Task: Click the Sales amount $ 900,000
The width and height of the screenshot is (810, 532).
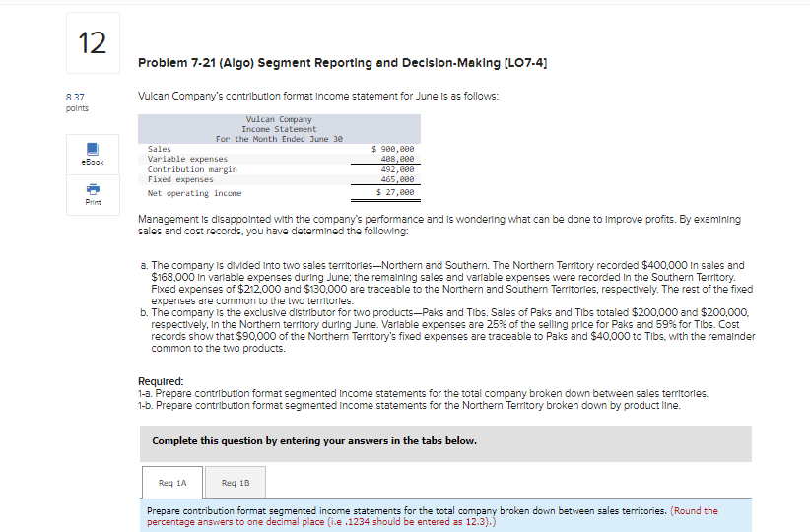Action: [x=392, y=149]
